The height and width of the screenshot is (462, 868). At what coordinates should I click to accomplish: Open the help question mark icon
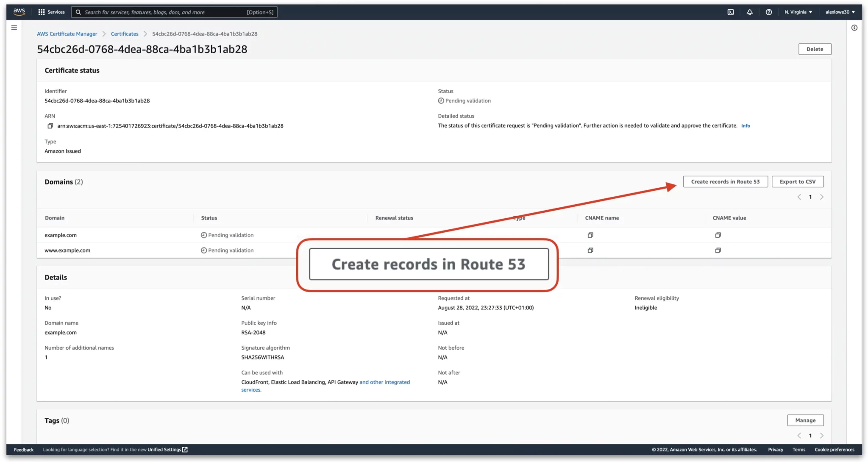769,12
